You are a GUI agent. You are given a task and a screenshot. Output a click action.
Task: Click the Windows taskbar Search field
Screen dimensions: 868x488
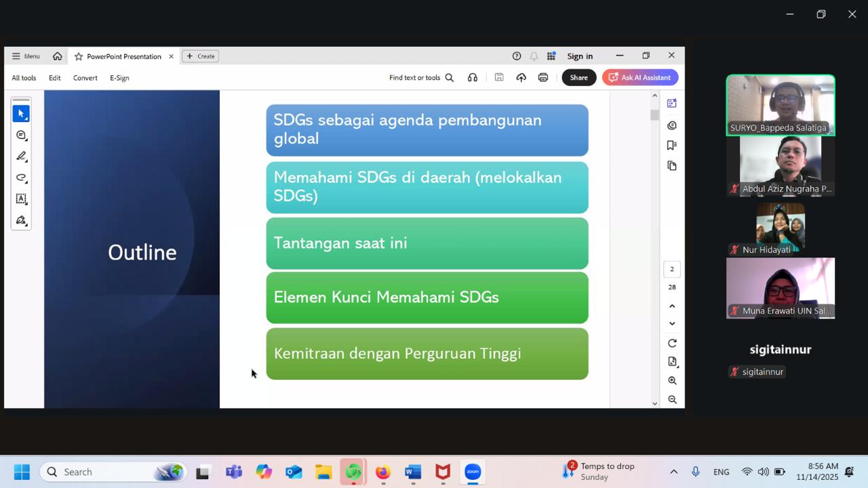(102, 472)
